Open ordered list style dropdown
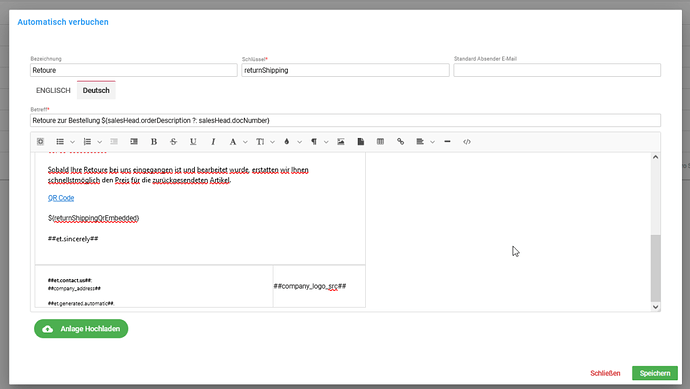The height and width of the screenshot is (389, 690). pyautogui.click(x=99, y=142)
